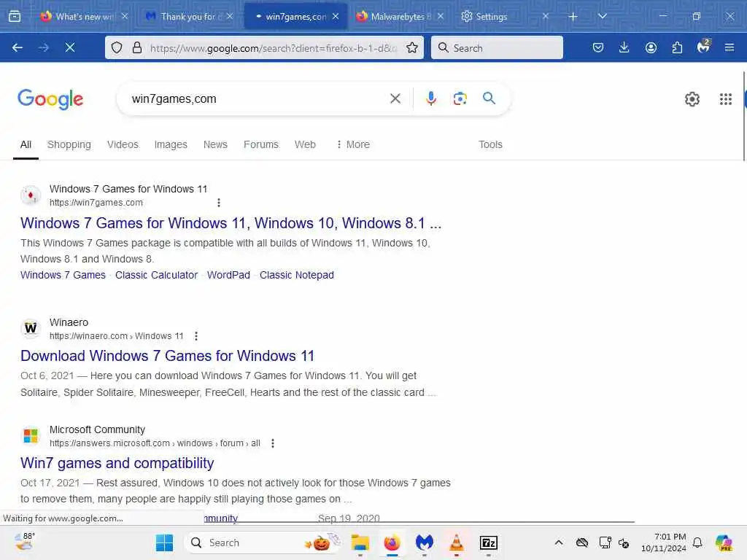Viewport: 747px width, 560px height.
Task: Click the page vertical scrollbar
Action: (x=743, y=116)
